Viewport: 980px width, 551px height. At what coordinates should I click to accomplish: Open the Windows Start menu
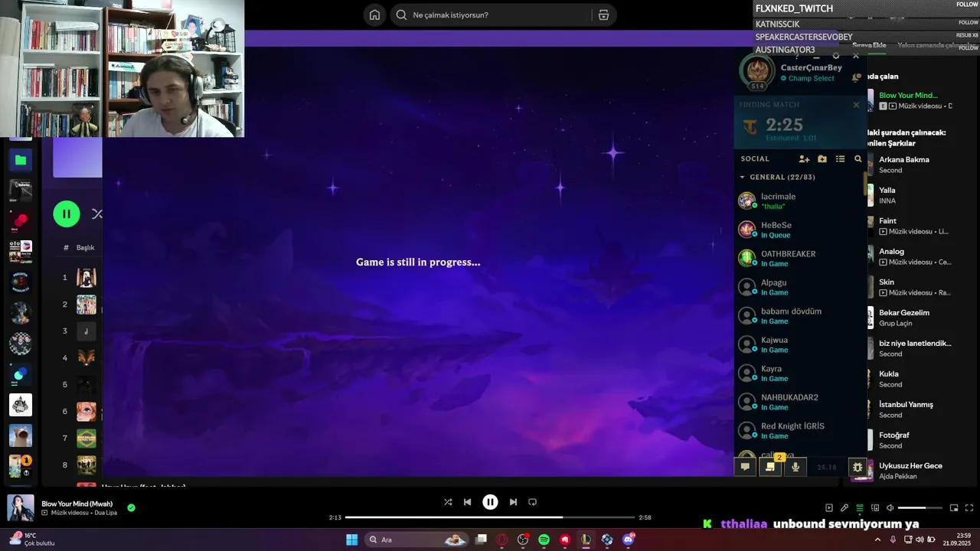pyautogui.click(x=351, y=540)
